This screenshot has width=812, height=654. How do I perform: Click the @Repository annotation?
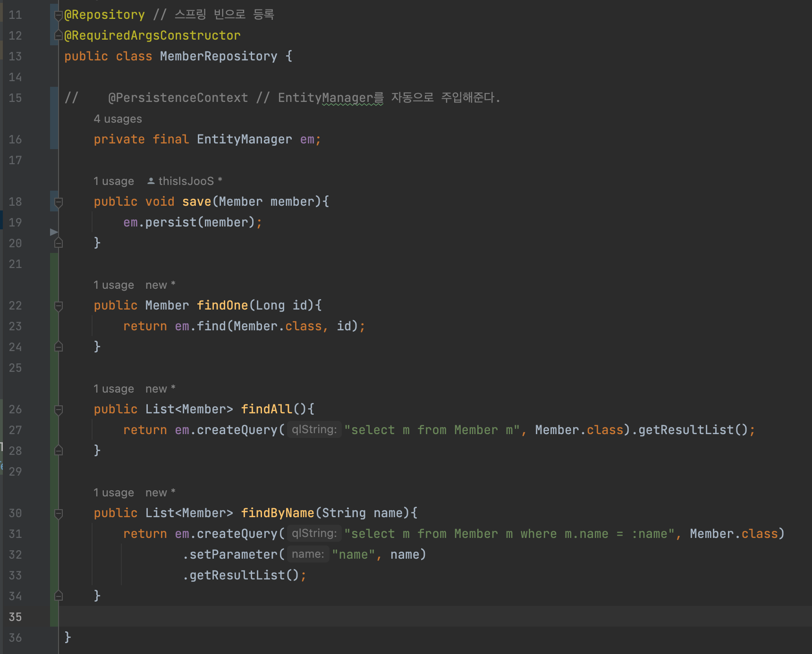coord(104,15)
